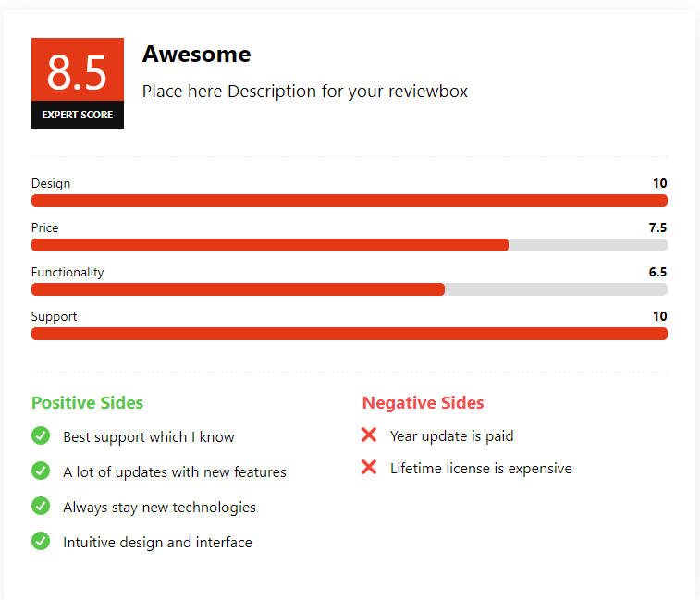This screenshot has height=600, width=700.
Task: Click the Functionality rating progress bar
Action: tap(350, 289)
